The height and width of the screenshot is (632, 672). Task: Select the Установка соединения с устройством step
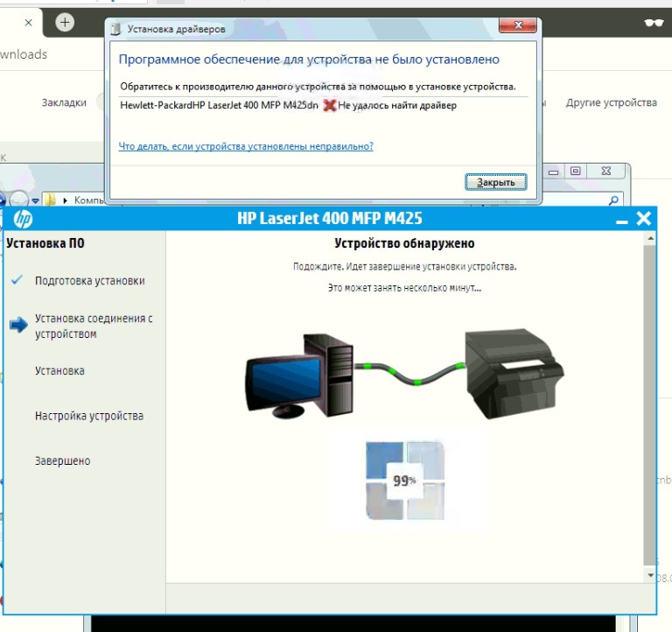pyautogui.click(x=94, y=326)
